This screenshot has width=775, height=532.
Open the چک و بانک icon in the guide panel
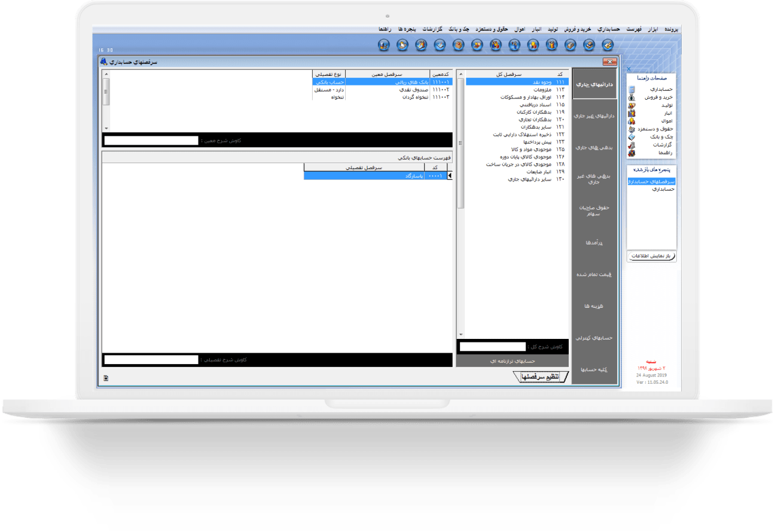[632, 137]
